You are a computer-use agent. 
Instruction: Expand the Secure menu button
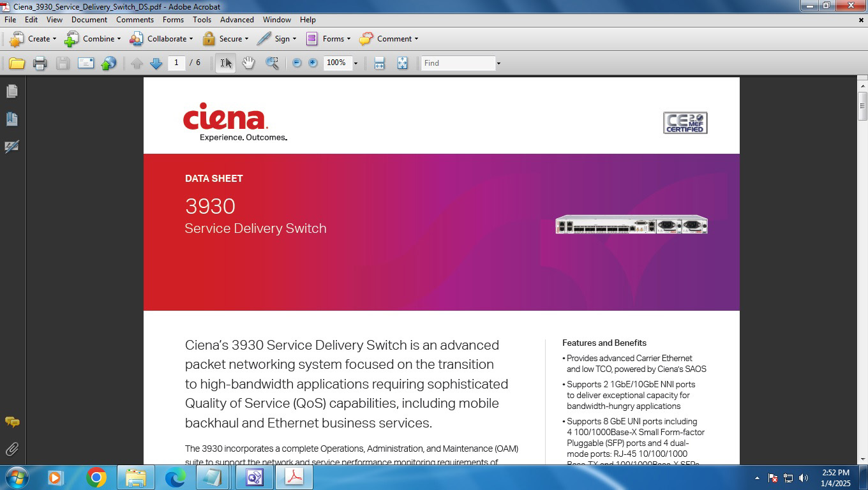225,39
